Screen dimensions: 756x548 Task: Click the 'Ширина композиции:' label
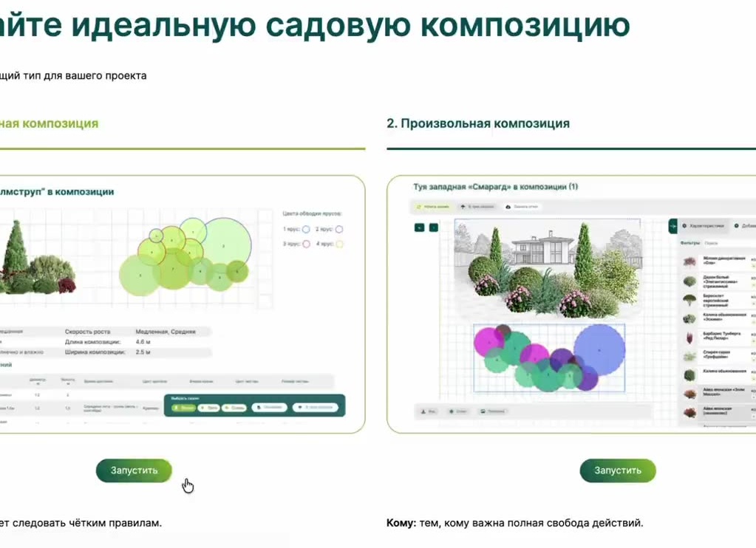(95, 352)
